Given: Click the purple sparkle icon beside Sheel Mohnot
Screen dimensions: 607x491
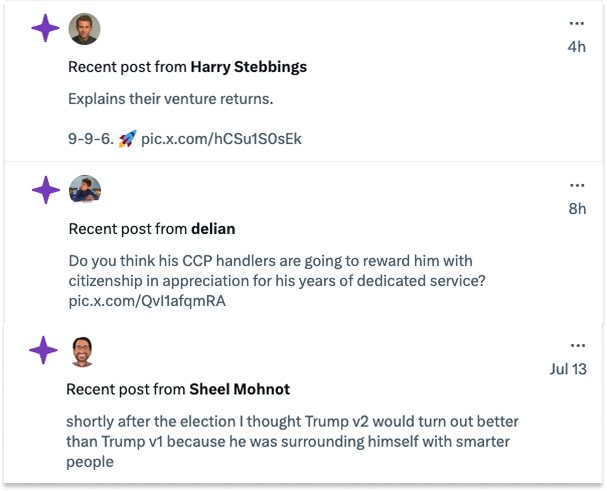Looking at the screenshot, I should point(44,350).
